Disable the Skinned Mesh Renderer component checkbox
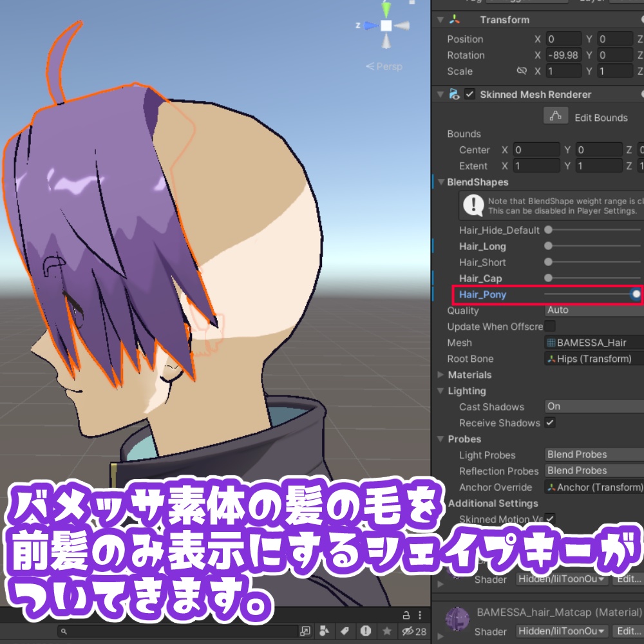Screen dimensions: 644x644 [x=469, y=94]
